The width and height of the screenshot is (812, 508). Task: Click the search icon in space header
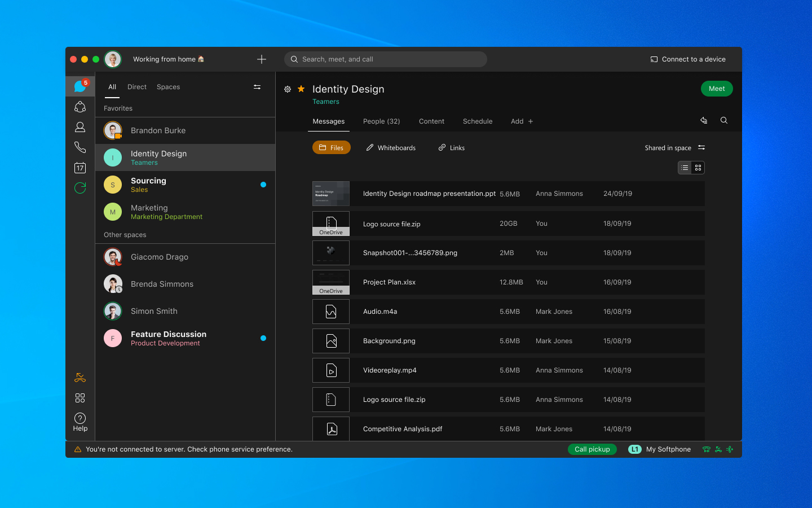click(x=724, y=120)
